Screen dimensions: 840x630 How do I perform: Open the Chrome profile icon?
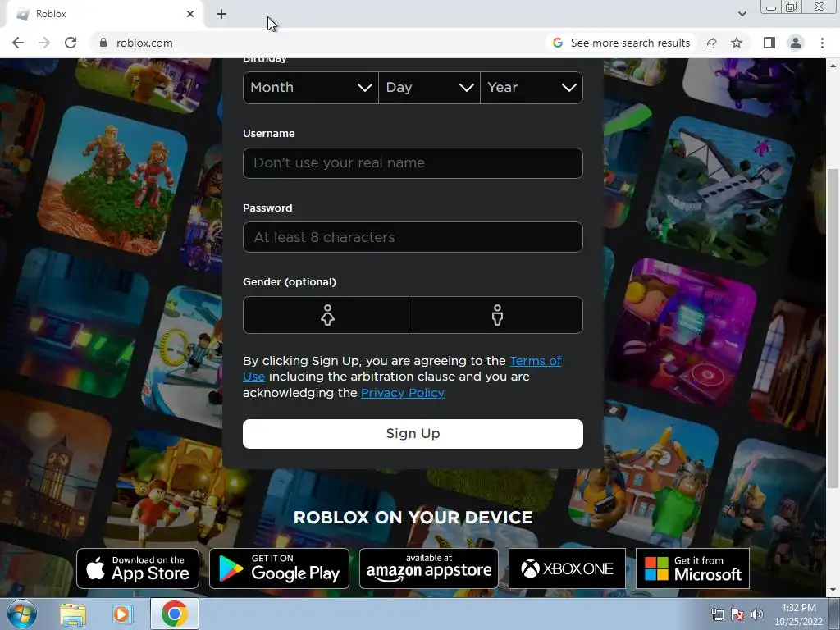coord(796,43)
